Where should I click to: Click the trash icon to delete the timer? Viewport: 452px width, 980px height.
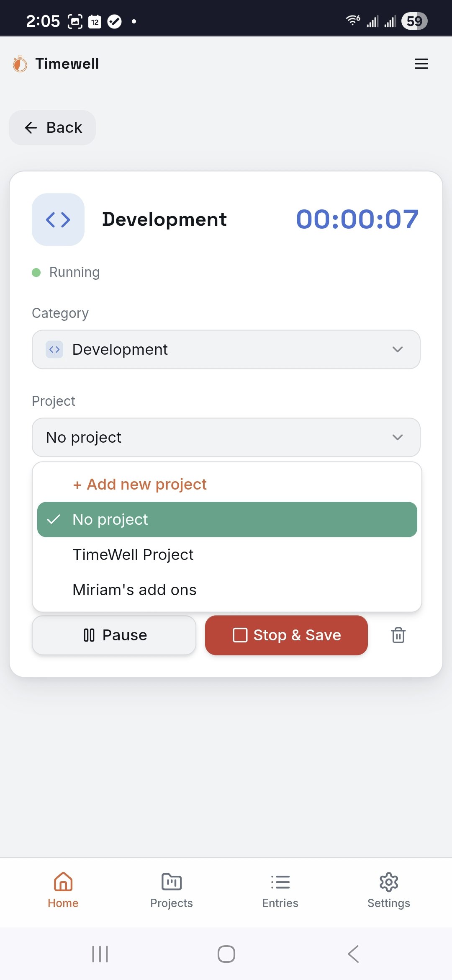click(x=398, y=635)
